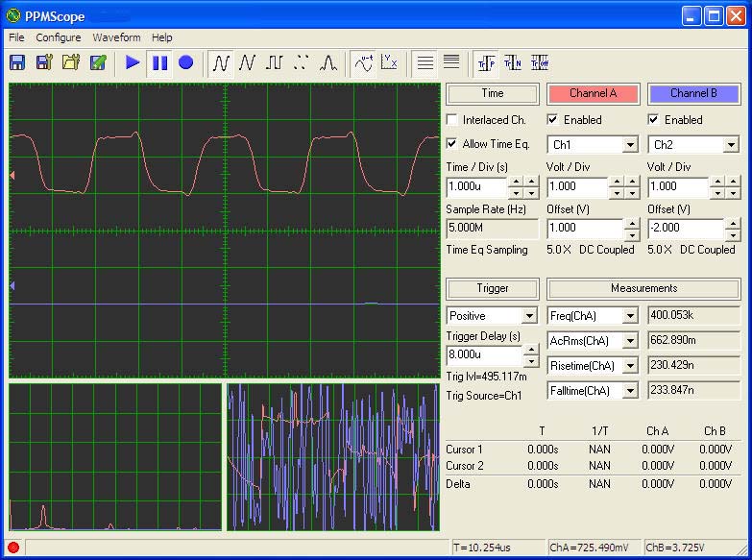Enable the Interlaced Ch. checkbox
This screenshot has height=560, width=752.
(x=452, y=120)
